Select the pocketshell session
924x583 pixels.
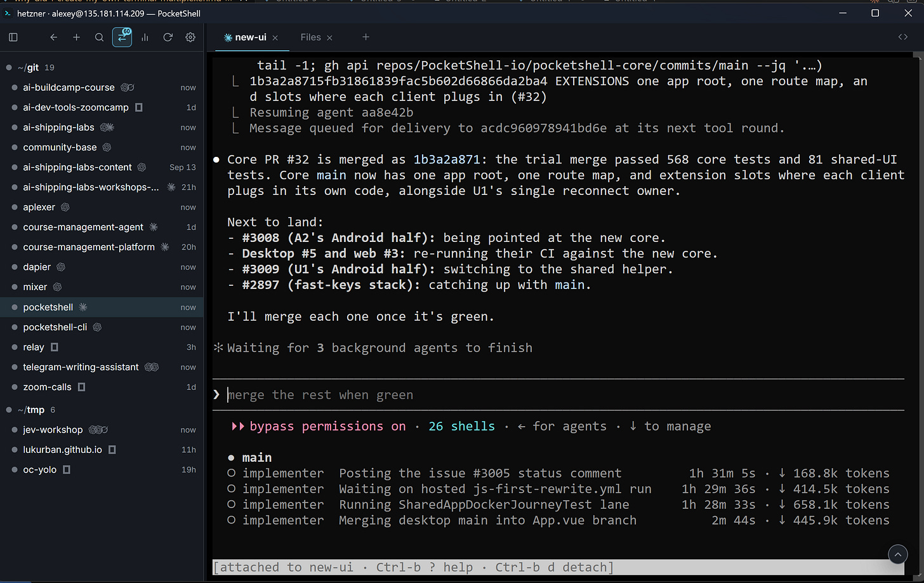[x=102, y=307]
